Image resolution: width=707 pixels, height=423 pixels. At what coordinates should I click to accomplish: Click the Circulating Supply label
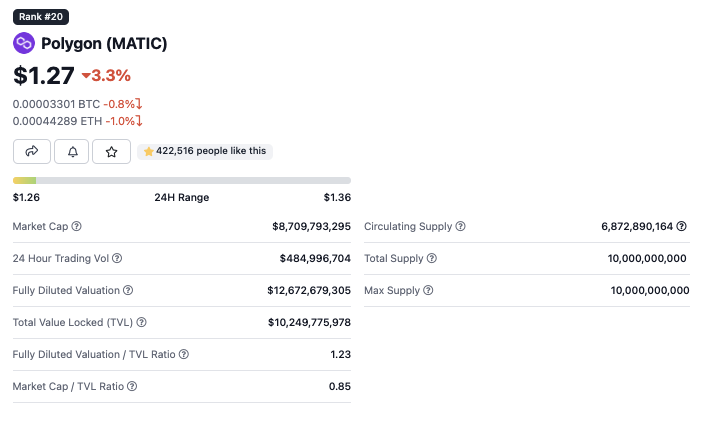[408, 226]
